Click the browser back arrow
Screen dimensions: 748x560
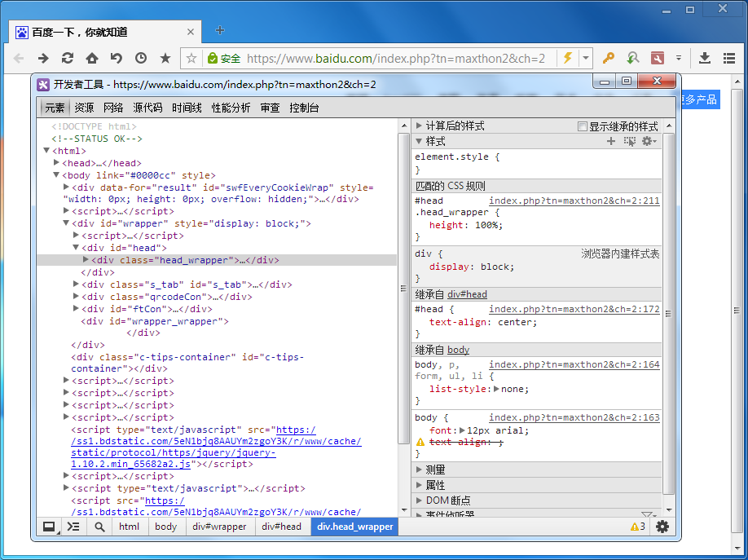point(19,58)
